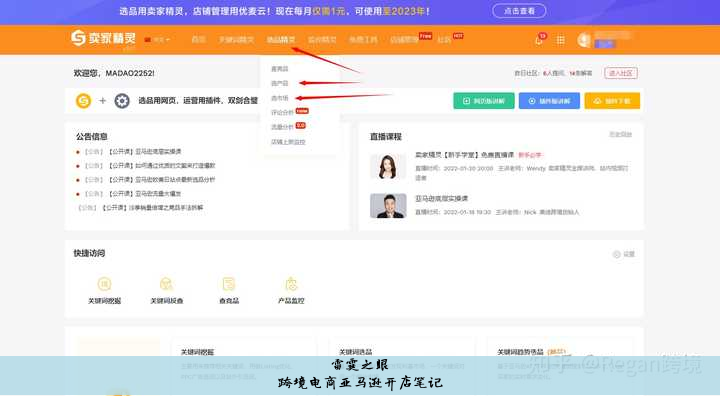Click the male instructor's thumbnail

tap(388, 205)
